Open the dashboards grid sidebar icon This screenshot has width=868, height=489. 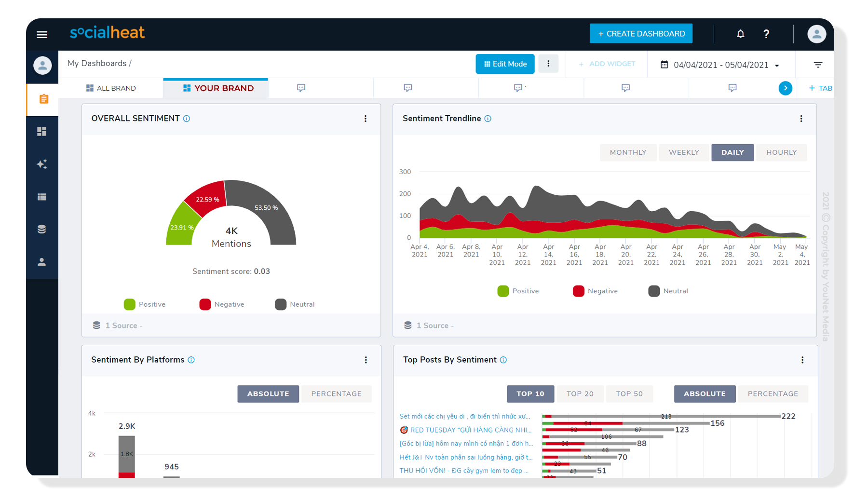tap(42, 131)
